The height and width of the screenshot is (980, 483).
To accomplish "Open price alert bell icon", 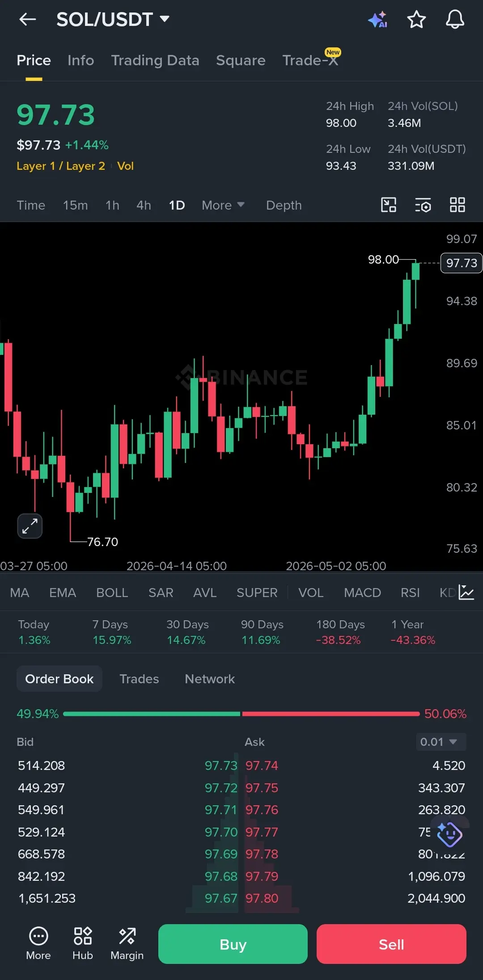I will tap(455, 20).
